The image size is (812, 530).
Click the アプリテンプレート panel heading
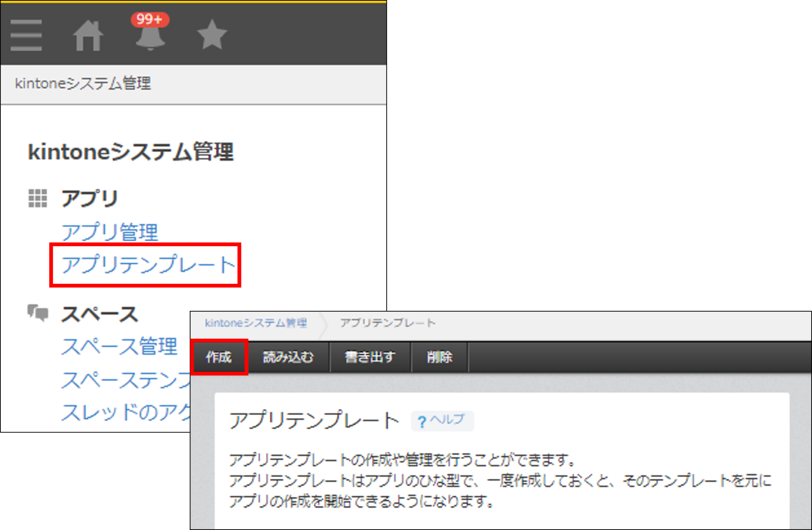(314, 420)
